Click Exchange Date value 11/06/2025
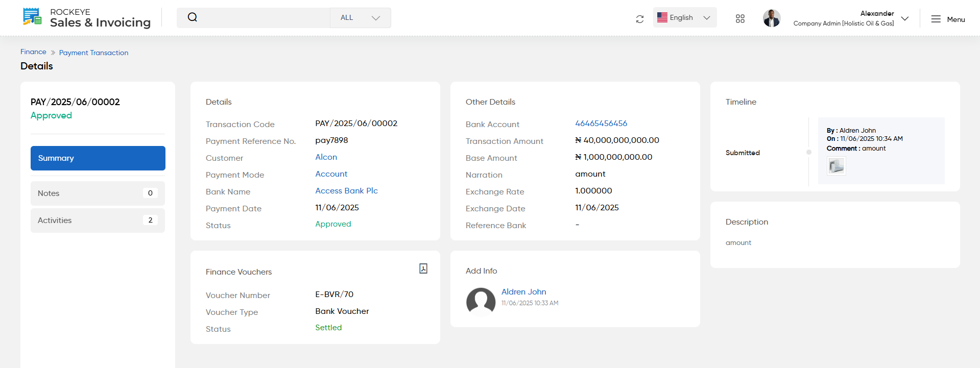980x368 pixels. pyautogui.click(x=597, y=208)
